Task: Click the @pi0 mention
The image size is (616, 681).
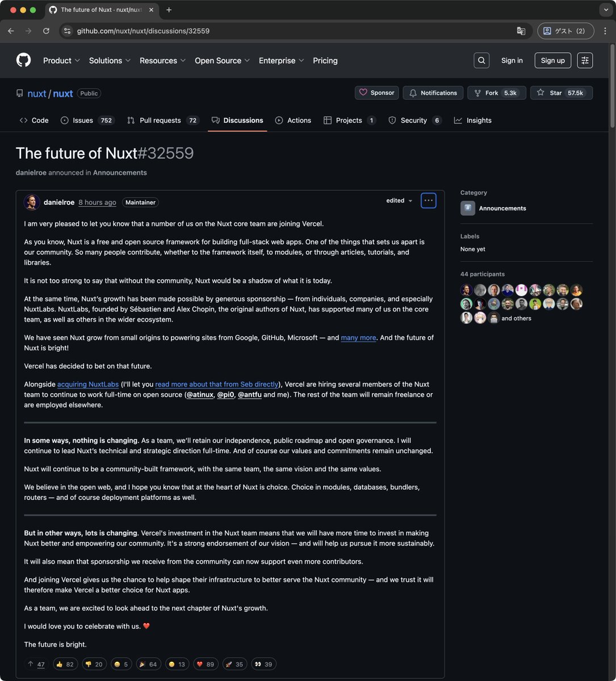Action: pos(225,394)
